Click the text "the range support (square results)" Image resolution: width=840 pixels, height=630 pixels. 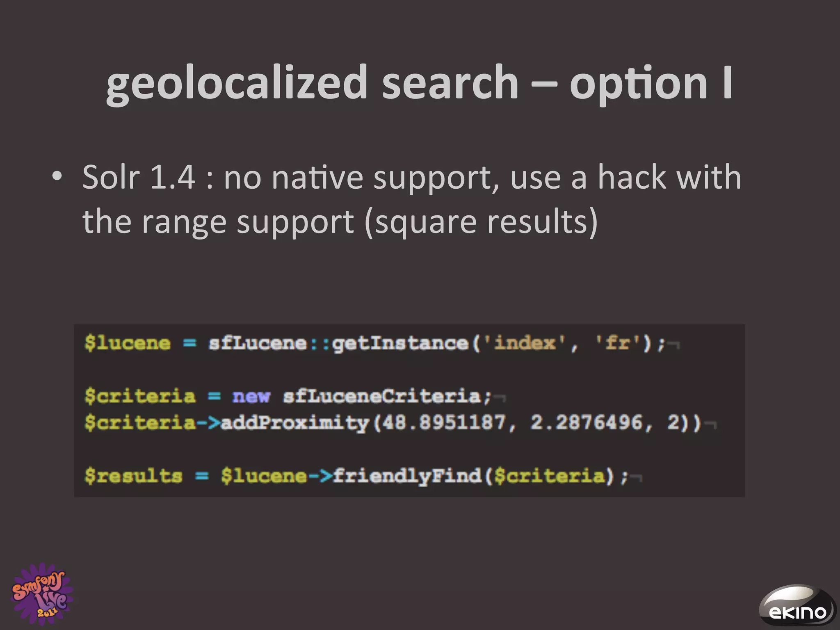point(340,222)
